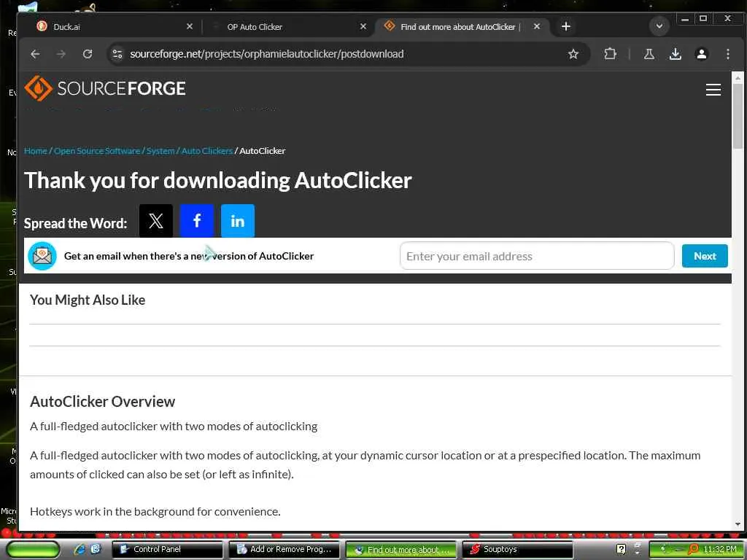Viewport: 747px width, 560px height.
Task: Open Chrome Labs flask icon
Action: (x=649, y=54)
